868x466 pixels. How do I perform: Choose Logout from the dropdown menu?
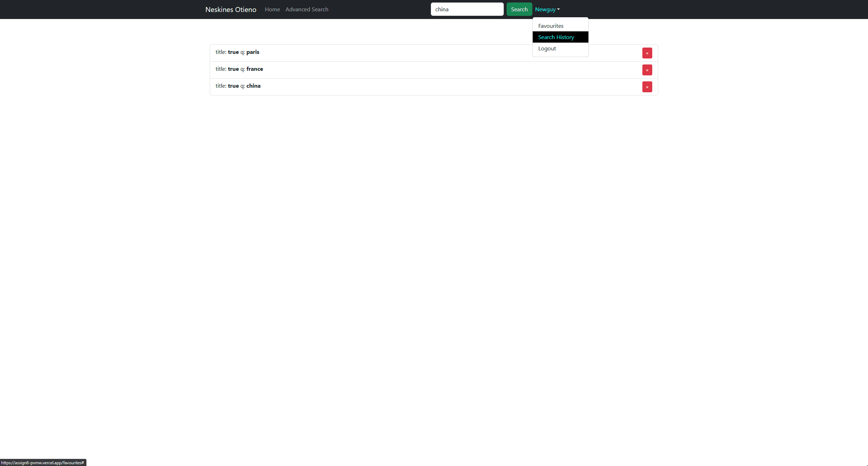[x=547, y=48]
